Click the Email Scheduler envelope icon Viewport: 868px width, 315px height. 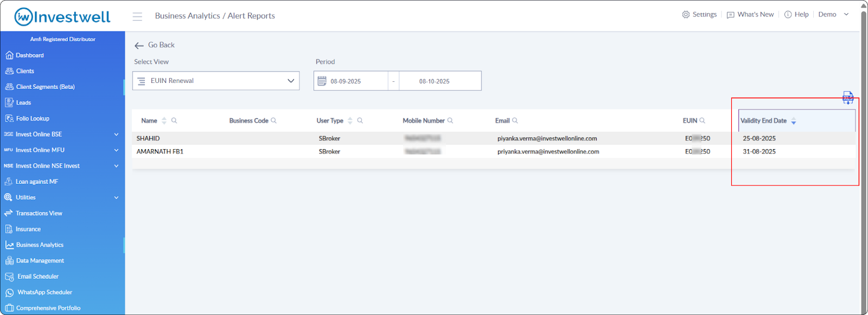(9, 277)
